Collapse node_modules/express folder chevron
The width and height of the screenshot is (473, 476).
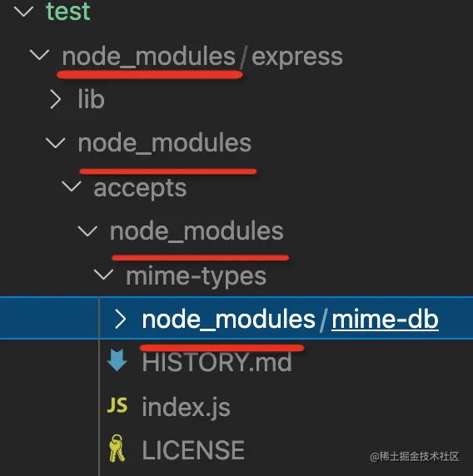[x=39, y=55]
